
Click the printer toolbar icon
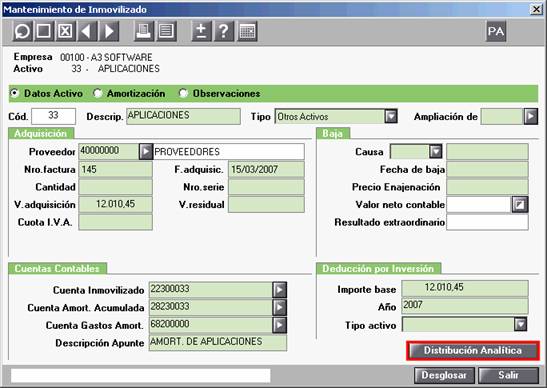pos(144,31)
